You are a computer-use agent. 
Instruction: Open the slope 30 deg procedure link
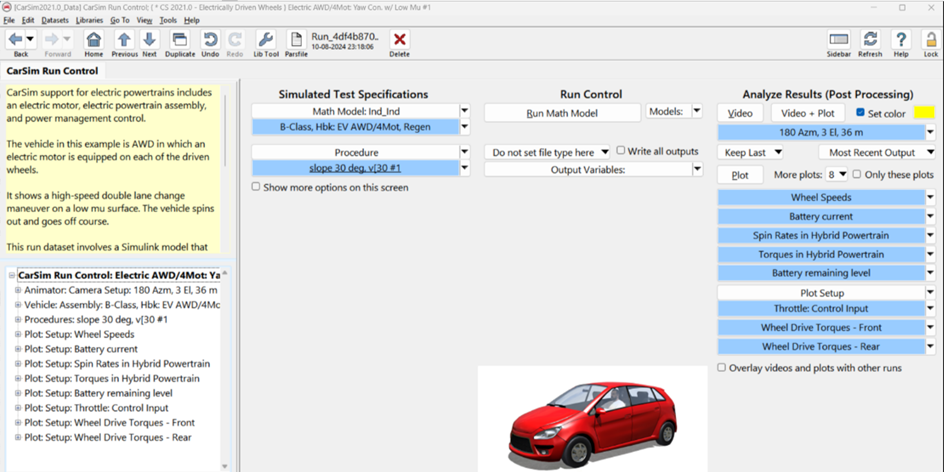[x=355, y=168]
